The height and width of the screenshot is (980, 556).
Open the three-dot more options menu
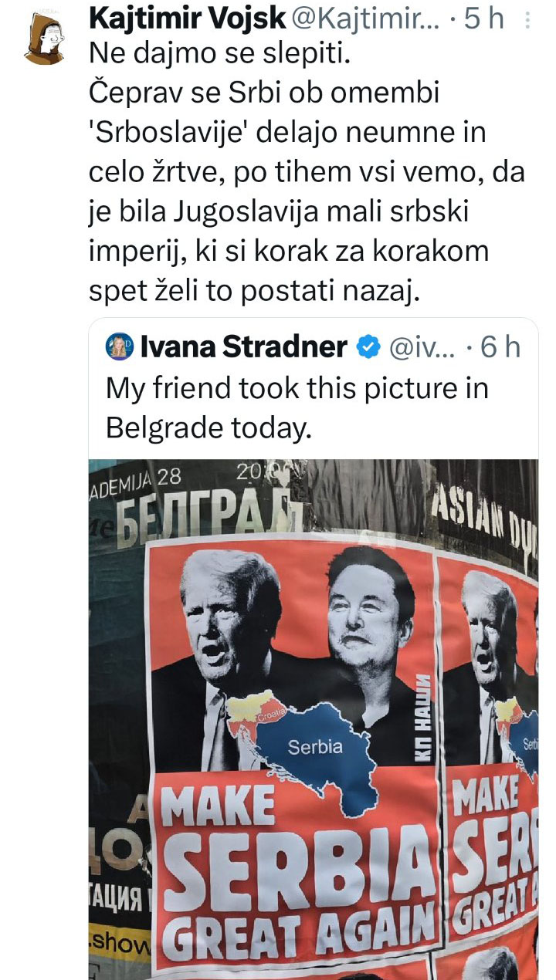(x=527, y=21)
